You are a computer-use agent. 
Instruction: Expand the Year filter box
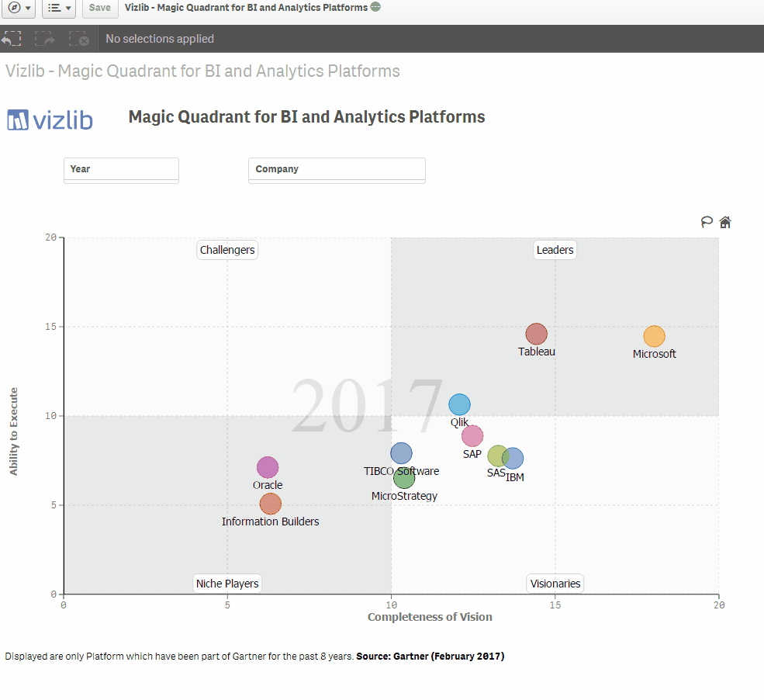pyautogui.click(x=121, y=170)
